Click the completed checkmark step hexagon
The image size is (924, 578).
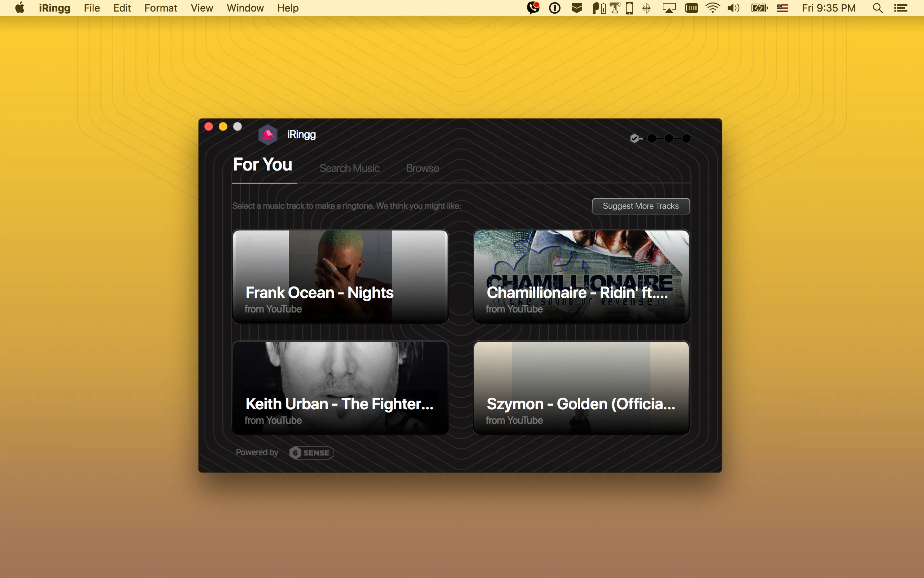tap(634, 138)
